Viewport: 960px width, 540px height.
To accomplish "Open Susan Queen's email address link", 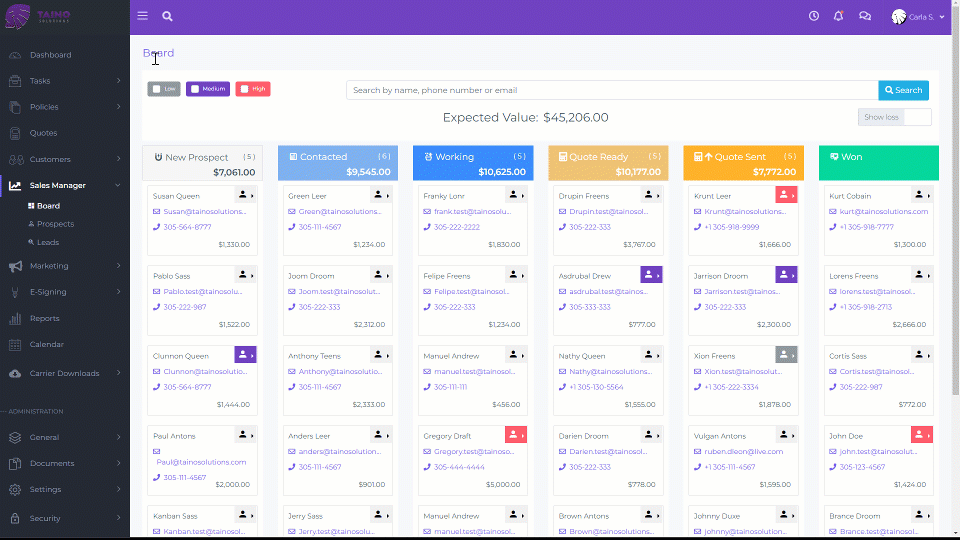I will click(x=201, y=212).
